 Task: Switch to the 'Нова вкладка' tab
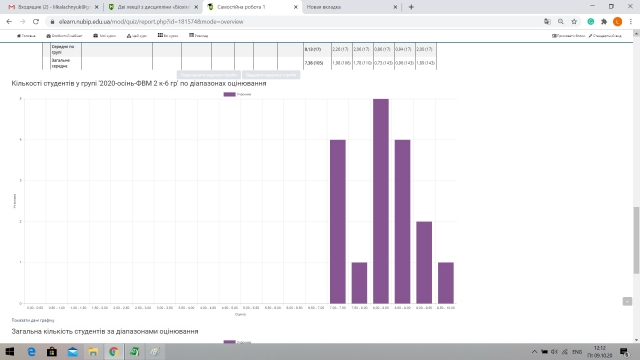coord(352,7)
